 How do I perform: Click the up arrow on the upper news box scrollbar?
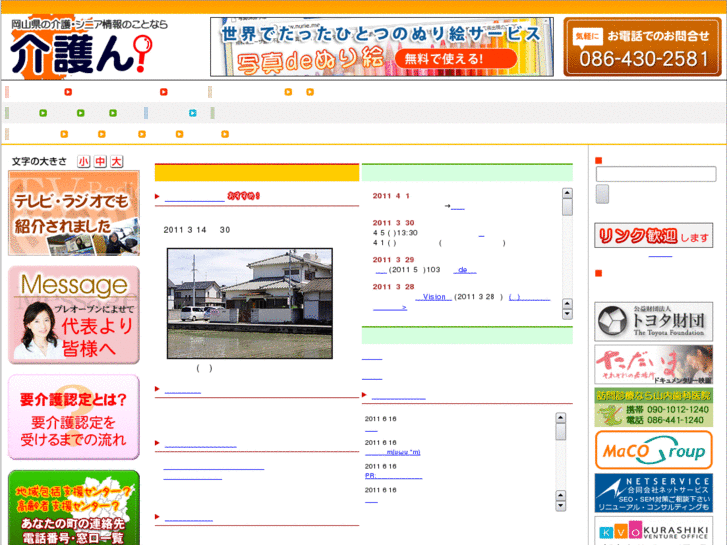[567, 193]
